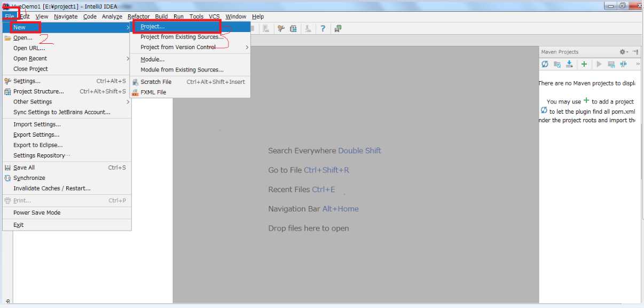
Task: Click Synchronize menu entry
Action: pyautogui.click(x=67, y=178)
